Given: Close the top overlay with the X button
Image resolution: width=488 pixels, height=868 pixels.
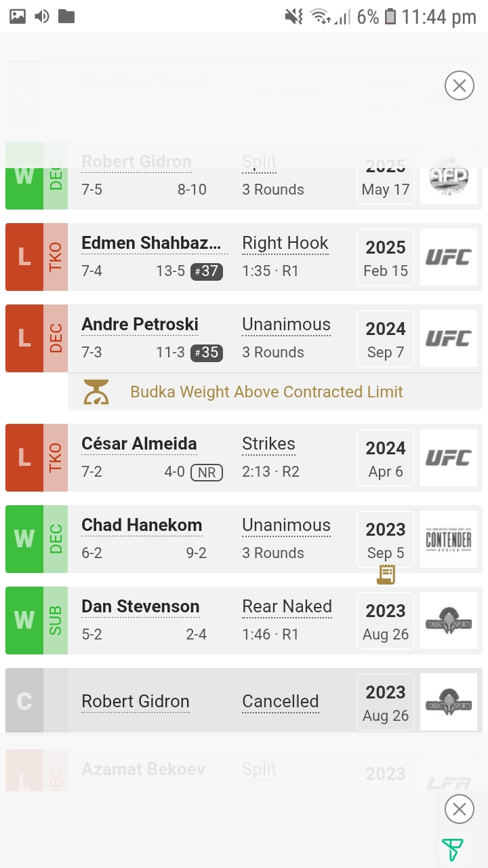Looking at the screenshot, I should click(x=459, y=86).
